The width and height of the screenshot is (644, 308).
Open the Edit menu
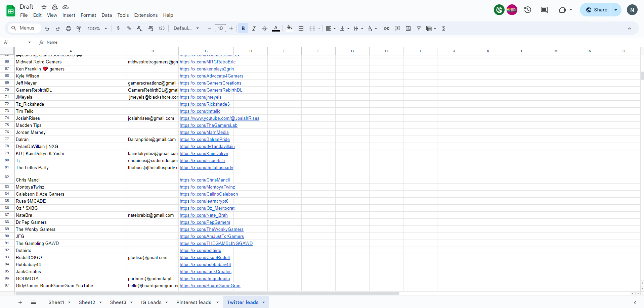37,15
